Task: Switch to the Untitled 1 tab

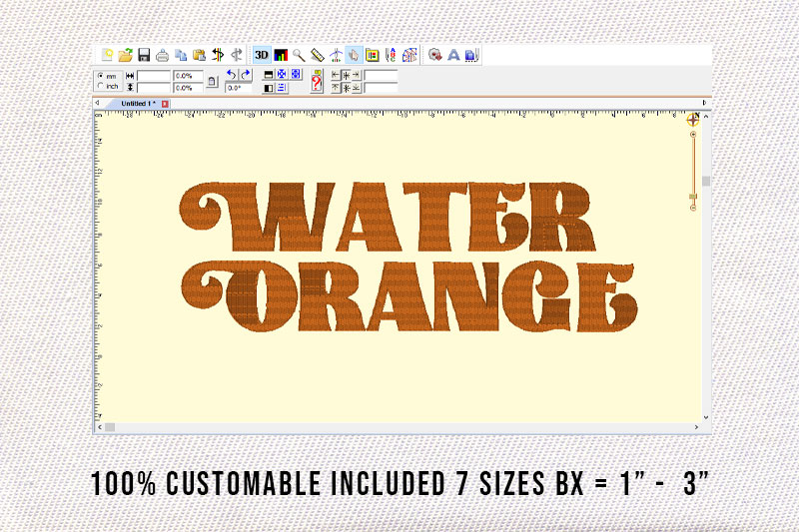Action: [138, 104]
